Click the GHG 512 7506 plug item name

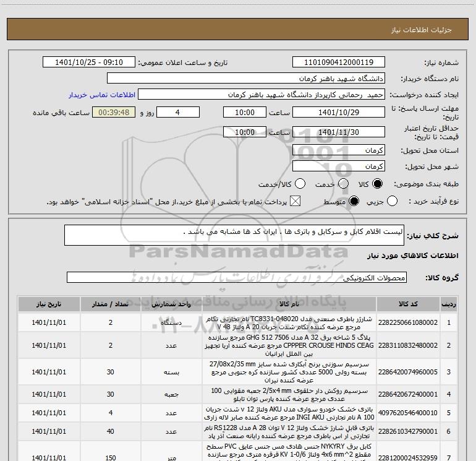[289, 345]
